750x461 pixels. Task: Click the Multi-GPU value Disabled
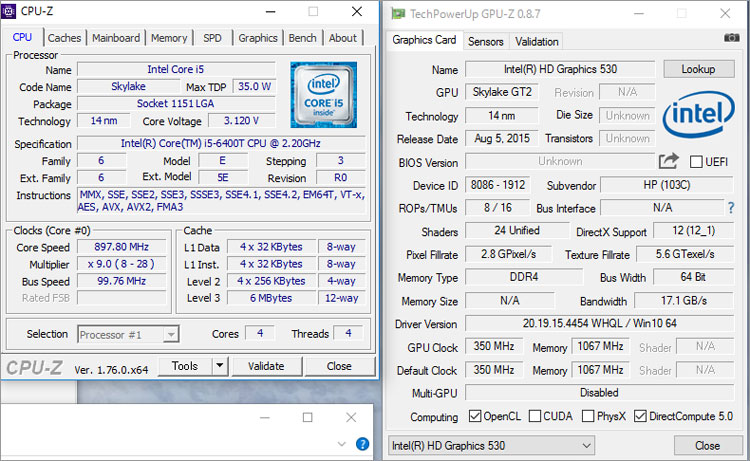click(x=599, y=393)
